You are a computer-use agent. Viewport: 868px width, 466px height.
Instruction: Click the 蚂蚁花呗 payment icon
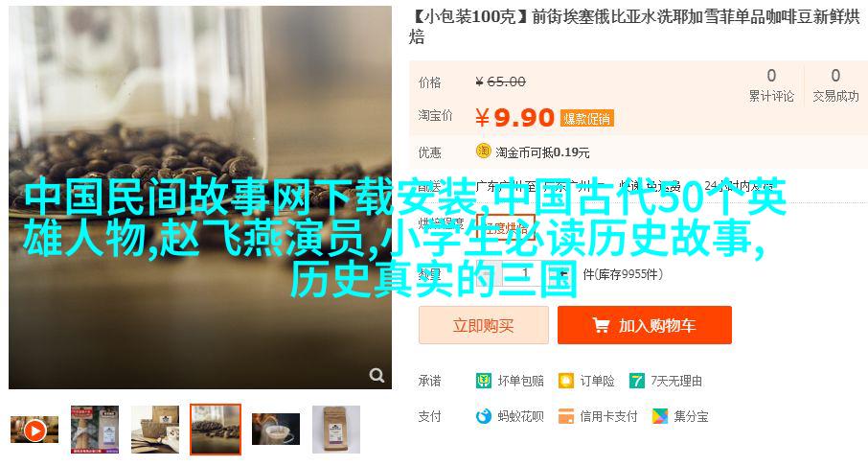click(x=483, y=416)
